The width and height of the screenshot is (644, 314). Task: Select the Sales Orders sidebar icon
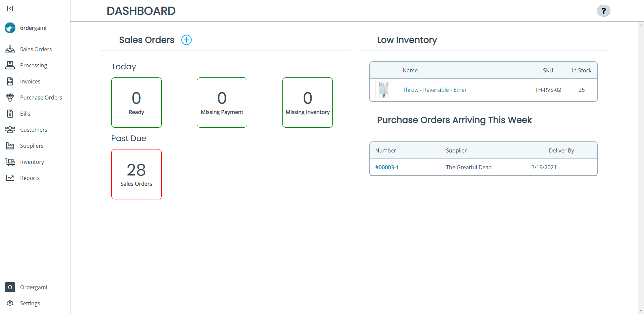coord(10,49)
